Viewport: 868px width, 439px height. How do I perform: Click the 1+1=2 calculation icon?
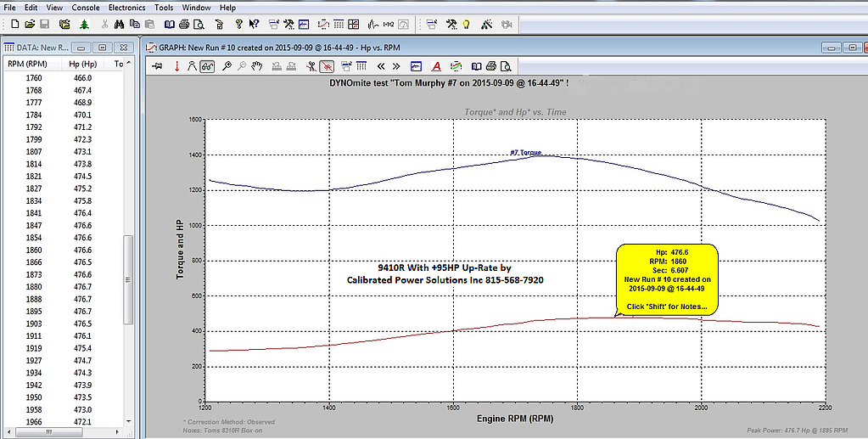[389, 25]
